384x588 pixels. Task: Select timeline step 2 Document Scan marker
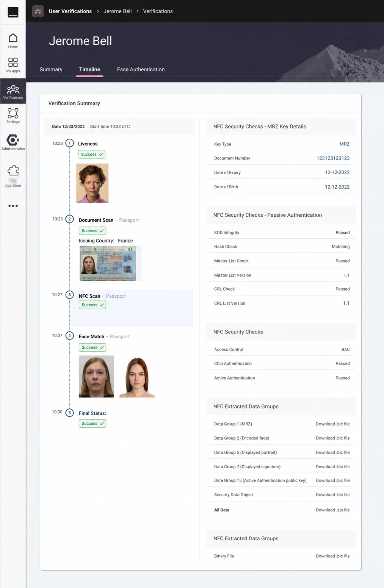pos(69,219)
